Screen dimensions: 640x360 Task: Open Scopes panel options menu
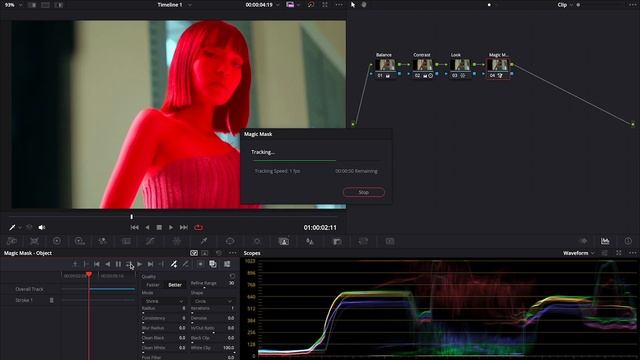click(633, 253)
